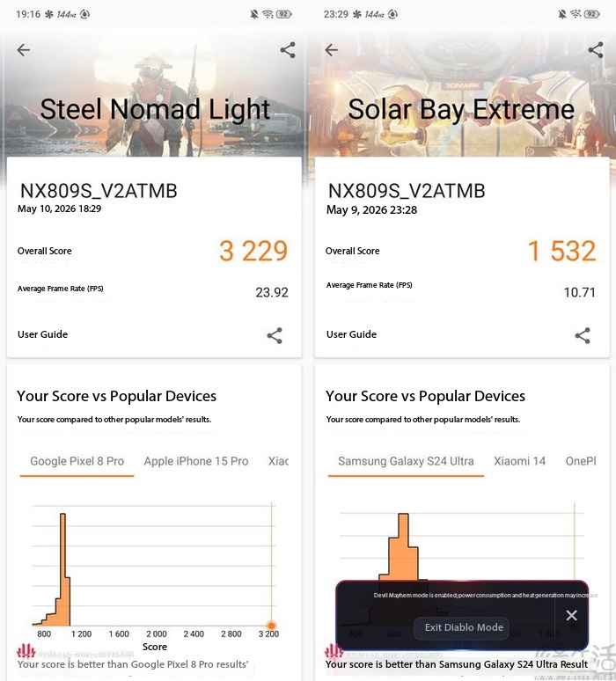Click the orange score marker on chart
The height and width of the screenshot is (681, 616).
(x=271, y=626)
